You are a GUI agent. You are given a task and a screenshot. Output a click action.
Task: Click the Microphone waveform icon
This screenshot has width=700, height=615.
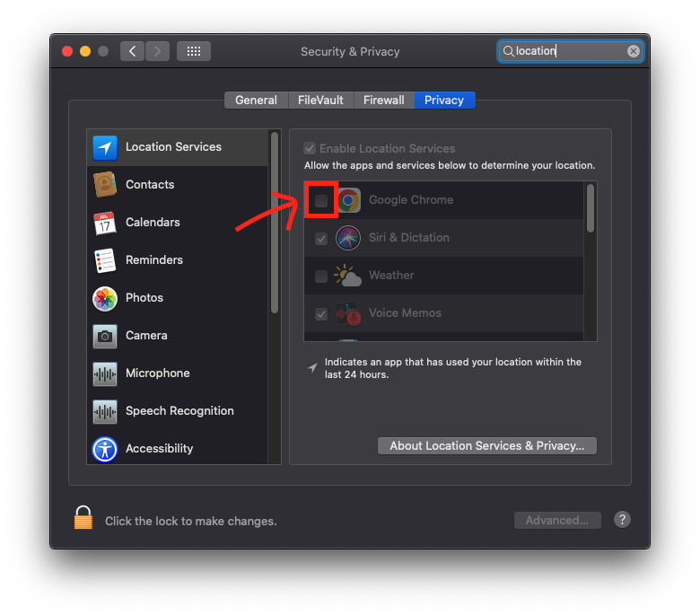[105, 373]
